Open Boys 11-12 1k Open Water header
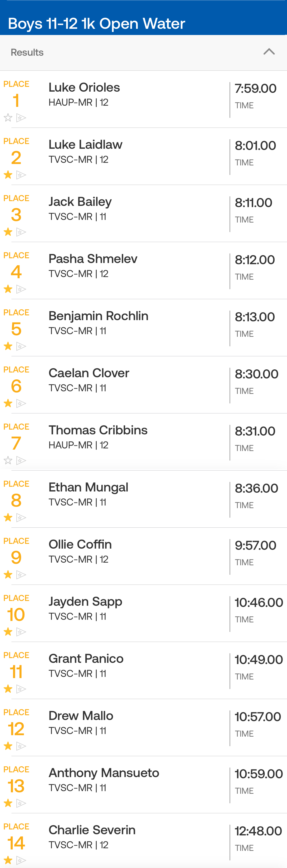The image size is (287, 868). click(x=96, y=24)
